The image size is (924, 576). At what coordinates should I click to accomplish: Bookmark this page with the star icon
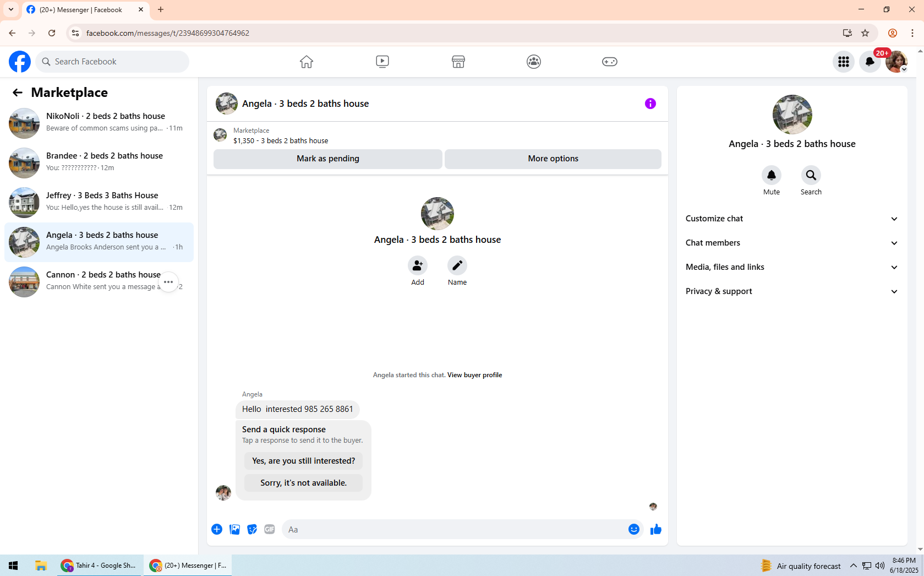[x=865, y=33]
